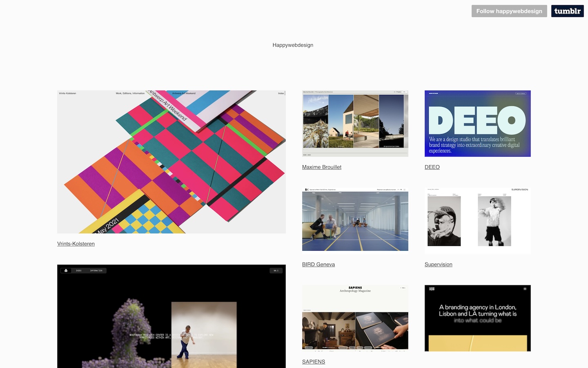View the SAPIENS Anthropology Magazine thumbnail

pyautogui.click(x=355, y=318)
